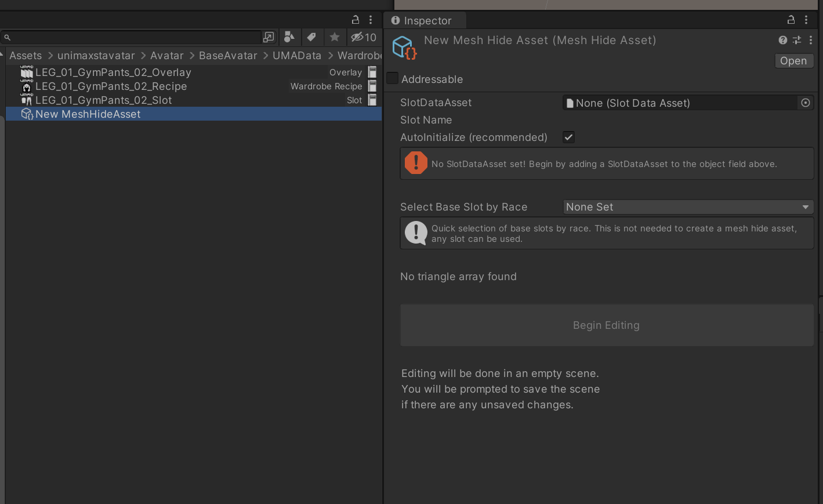Click the favorites star icon
This screenshot has height=504, width=823.
point(335,37)
